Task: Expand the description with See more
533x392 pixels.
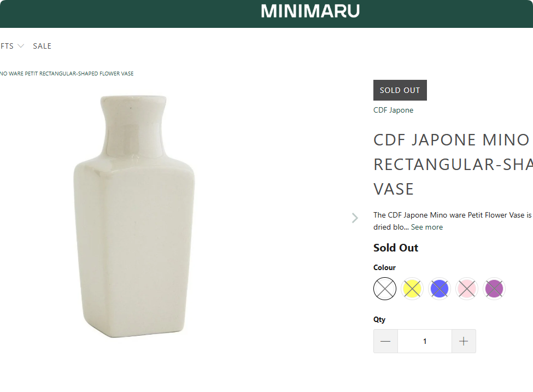Action: click(427, 227)
